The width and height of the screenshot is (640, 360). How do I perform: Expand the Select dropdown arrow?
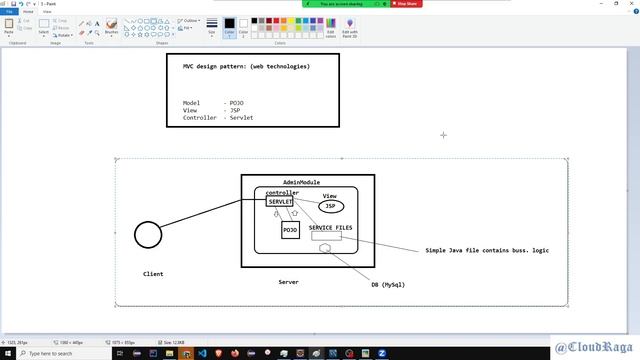[x=44, y=36]
